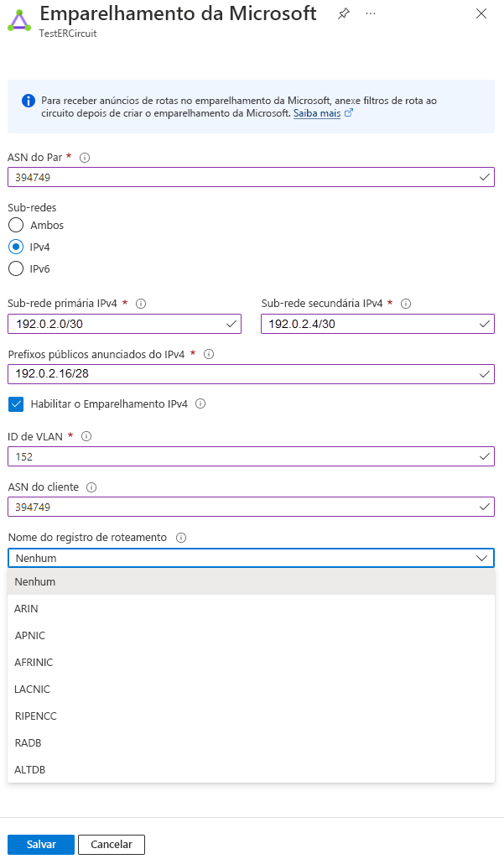Click info icon beside ID de VLAN
This screenshot has width=504, height=859.
[x=86, y=436]
